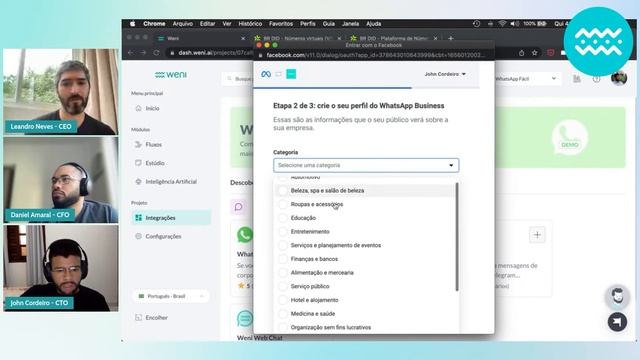Open the Português - Brasil language selector

point(171,296)
